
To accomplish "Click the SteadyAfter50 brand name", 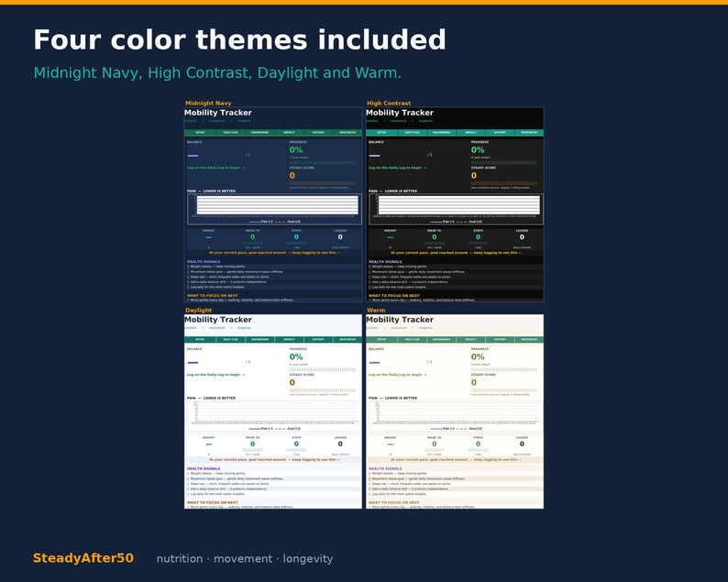I will pos(83,558).
